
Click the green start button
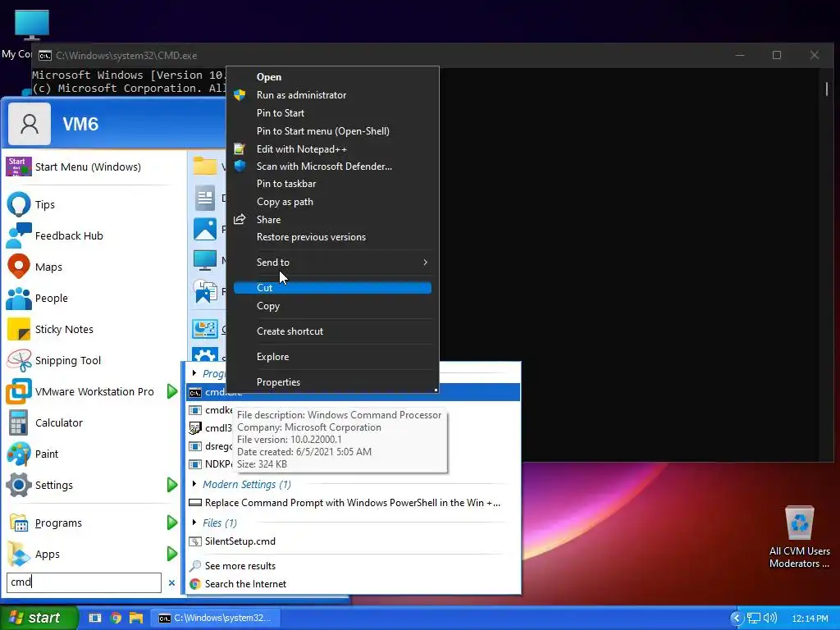(x=39, y=618)
